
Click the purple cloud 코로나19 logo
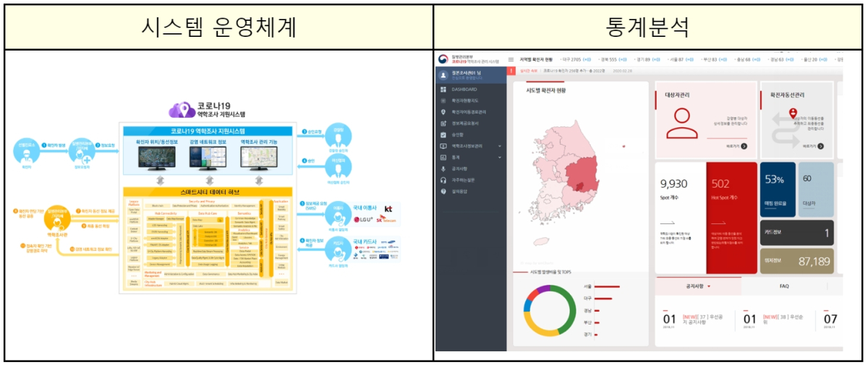pyautogui.click(x=182, y=110)
